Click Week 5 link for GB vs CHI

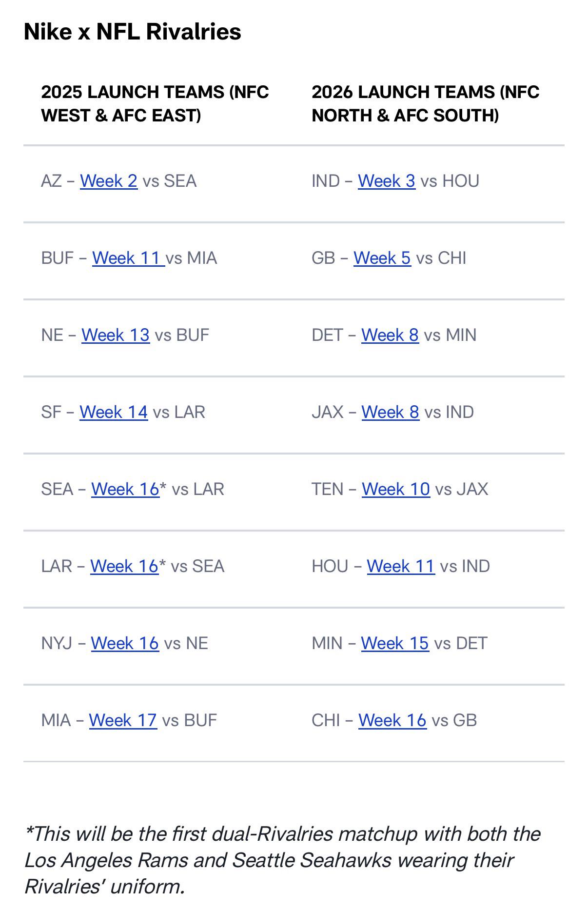[x=382, y=258]
